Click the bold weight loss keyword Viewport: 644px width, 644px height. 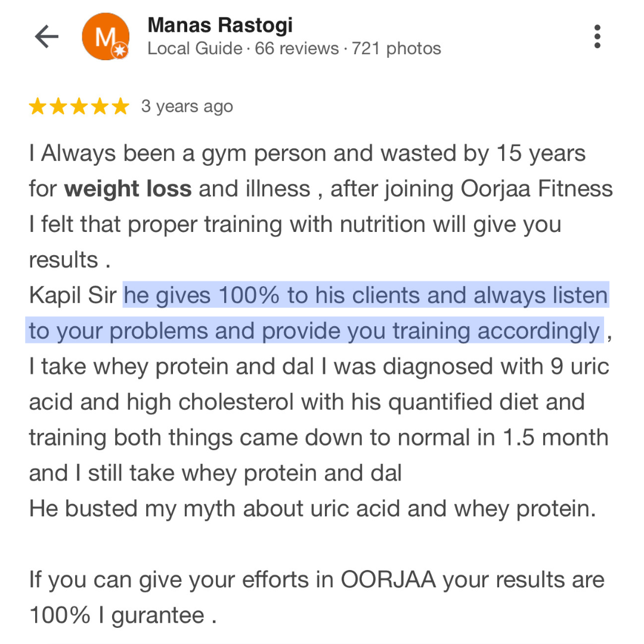click(x=128, y=189)
